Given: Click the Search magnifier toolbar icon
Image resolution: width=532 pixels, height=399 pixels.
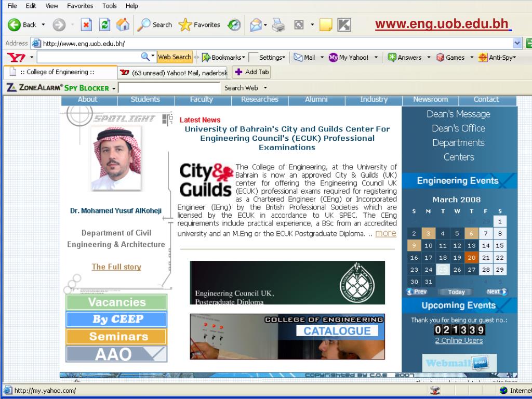Looking at the screenshot, I should click(x=143, y=25).
